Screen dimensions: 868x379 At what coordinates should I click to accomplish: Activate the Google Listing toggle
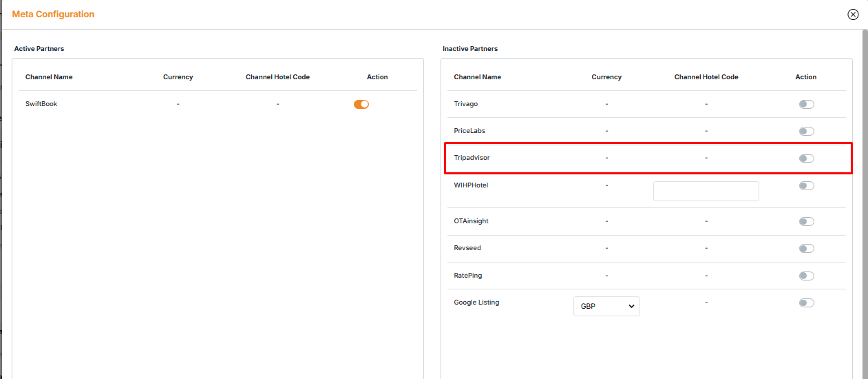tap(806, 303)
